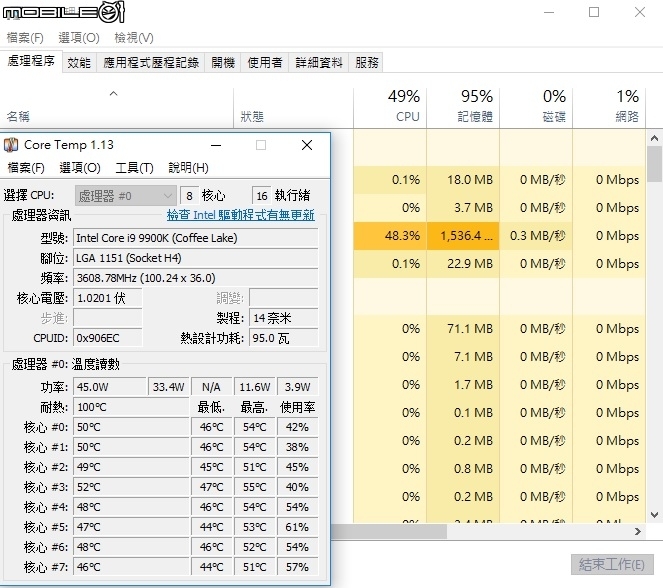Image resolution: width=663 pixels, height=588 pixels.
Task: Open Core Temp 工具(T) menu
Action: coord(134,168)
